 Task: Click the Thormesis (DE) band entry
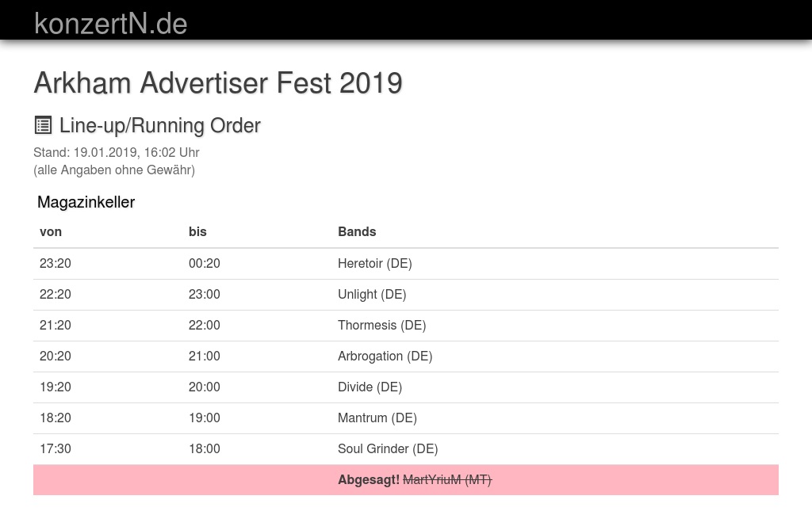(x=381, y=325)
